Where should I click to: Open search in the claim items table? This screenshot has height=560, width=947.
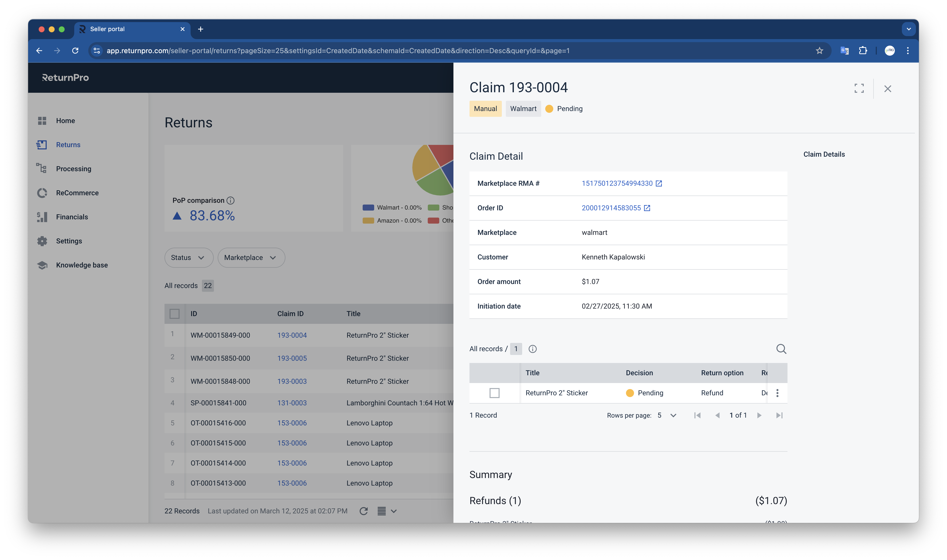tap(781, 349)
